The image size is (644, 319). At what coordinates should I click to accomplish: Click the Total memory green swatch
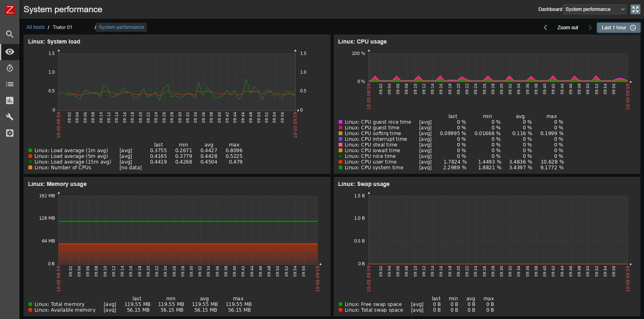pos(30,304)
